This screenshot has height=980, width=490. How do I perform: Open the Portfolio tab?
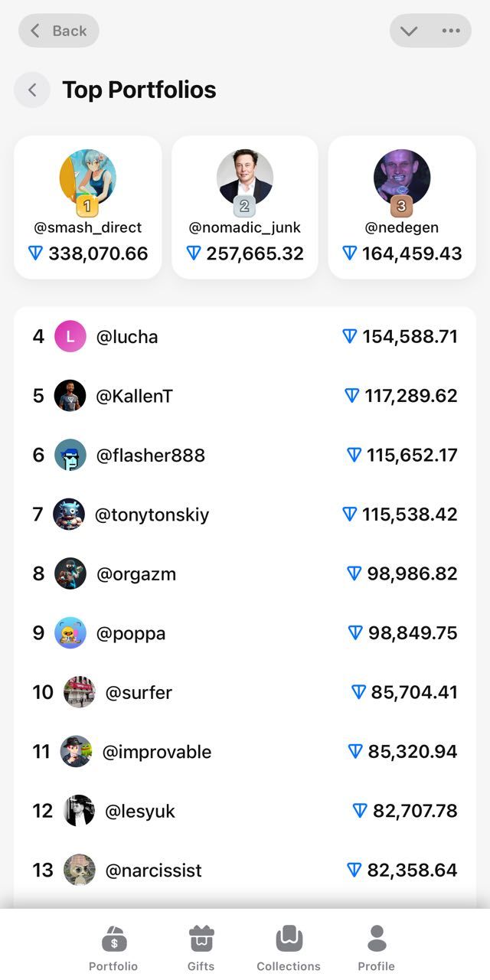pos(113,947)
